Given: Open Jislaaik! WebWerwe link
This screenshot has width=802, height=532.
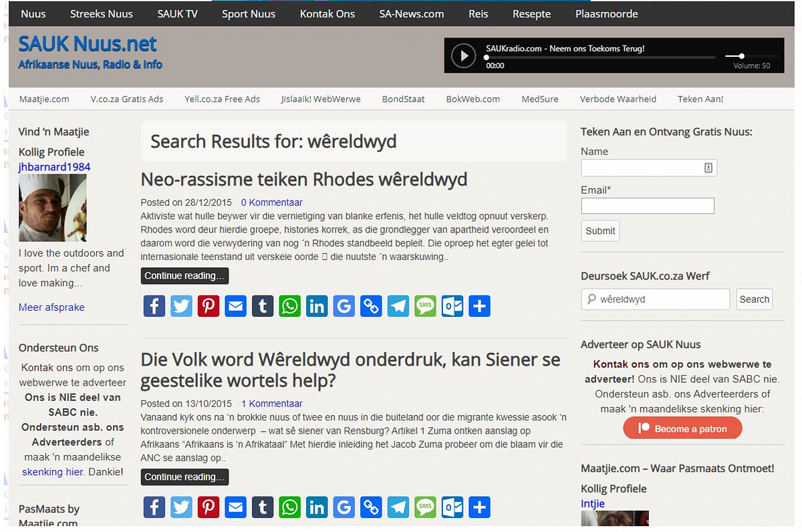Looking at the screenshot, I should pos(321,99).
